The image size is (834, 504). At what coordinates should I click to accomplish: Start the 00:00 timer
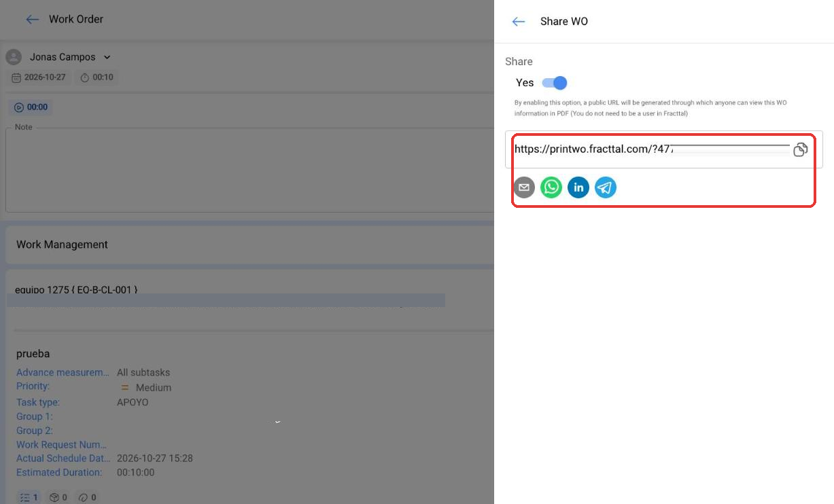click(x=31, y=107)
